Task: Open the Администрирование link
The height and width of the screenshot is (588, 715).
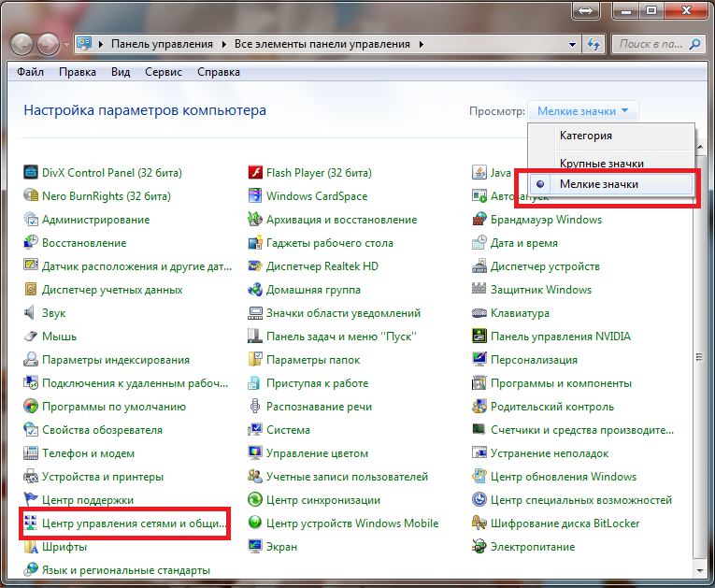Action: click(95, 220)
